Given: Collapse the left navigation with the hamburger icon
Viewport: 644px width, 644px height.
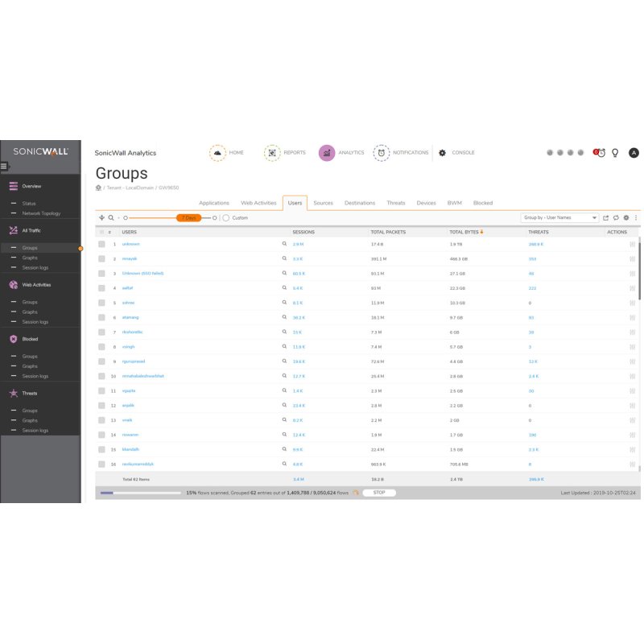Looking at the screenshot, I should pyautogui.click(x=5, y=165).
